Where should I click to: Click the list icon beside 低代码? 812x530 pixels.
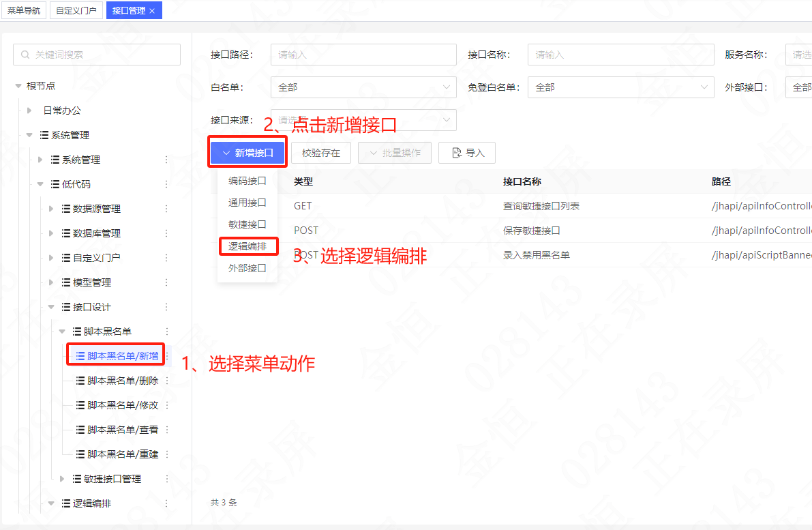pos(55,184)
